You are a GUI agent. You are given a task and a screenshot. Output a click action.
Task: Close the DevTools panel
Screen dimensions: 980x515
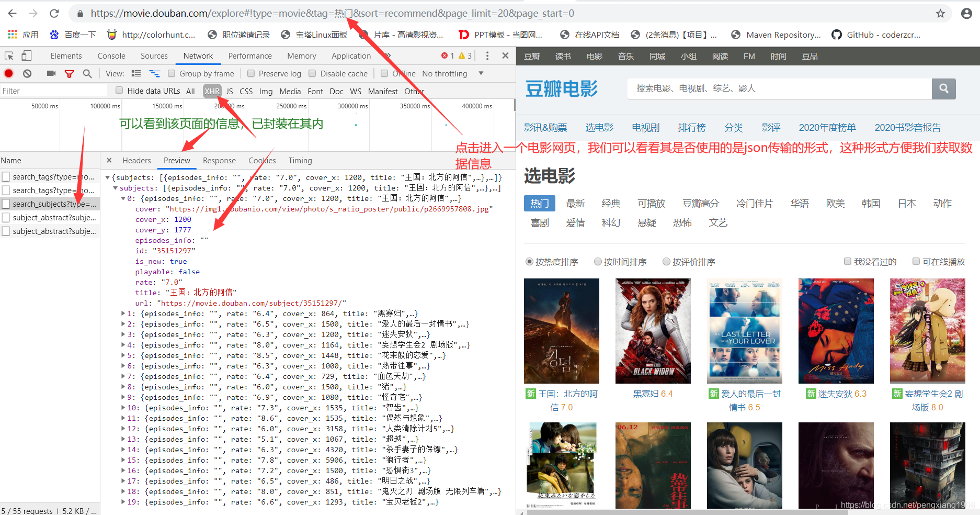(505, 56)
